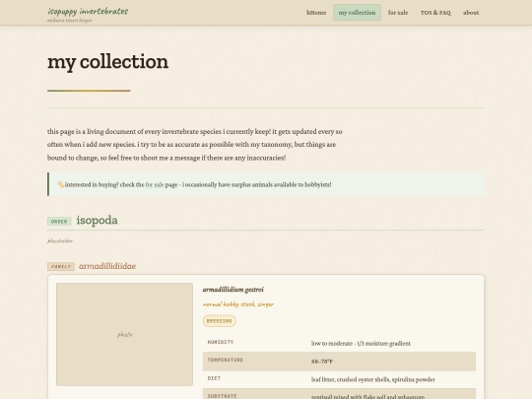Click the armadillidium gestroi species name
The image size is (532, 399).
point(233,290)
